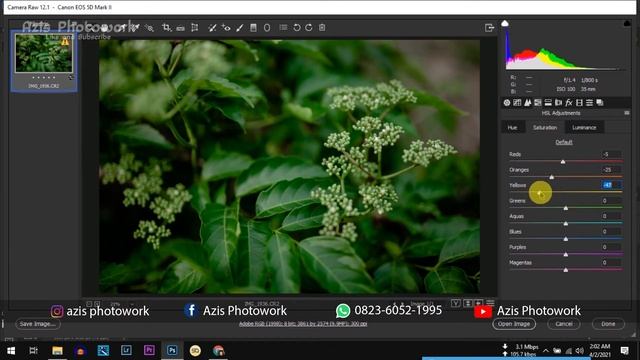Image resolution: width=640 pixels, height=360 pixels.
Task: Open the Split Toning panel icon
Action: point(548,103)
